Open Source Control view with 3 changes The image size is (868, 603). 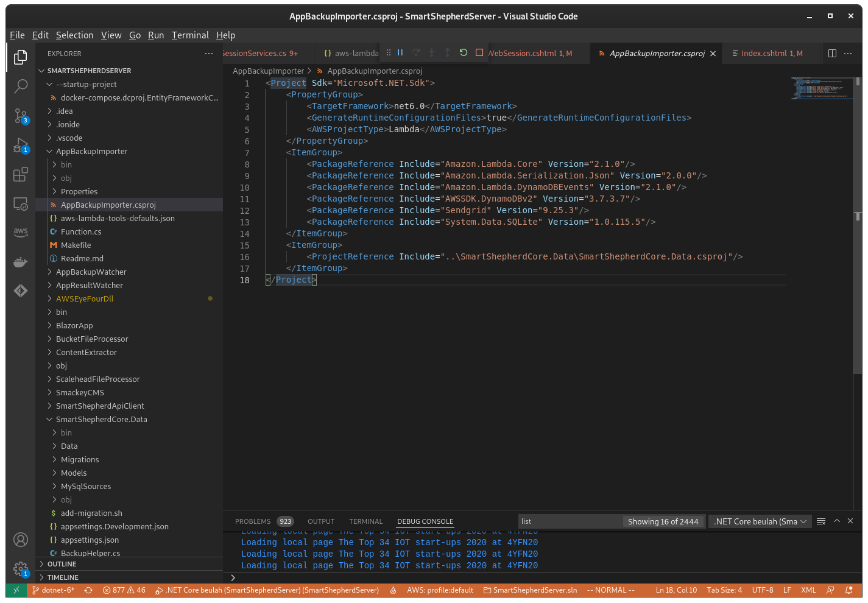(x=21, y=116)
